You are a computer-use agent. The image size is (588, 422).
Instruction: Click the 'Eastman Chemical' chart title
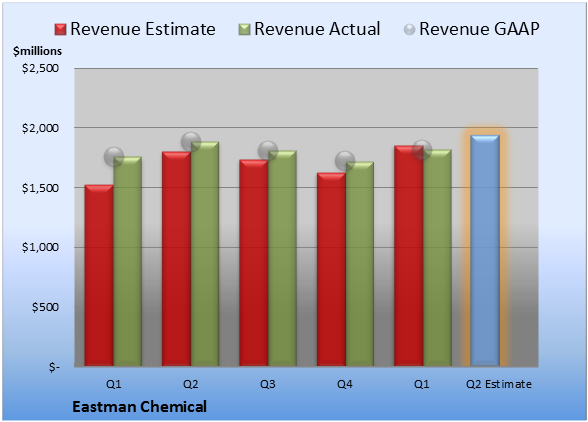(x=140, y=407)
